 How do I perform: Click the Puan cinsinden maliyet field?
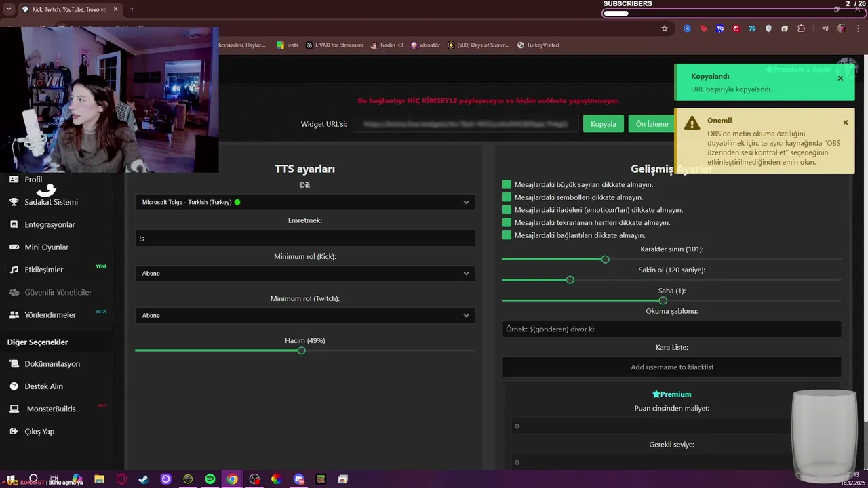[671, 426]
